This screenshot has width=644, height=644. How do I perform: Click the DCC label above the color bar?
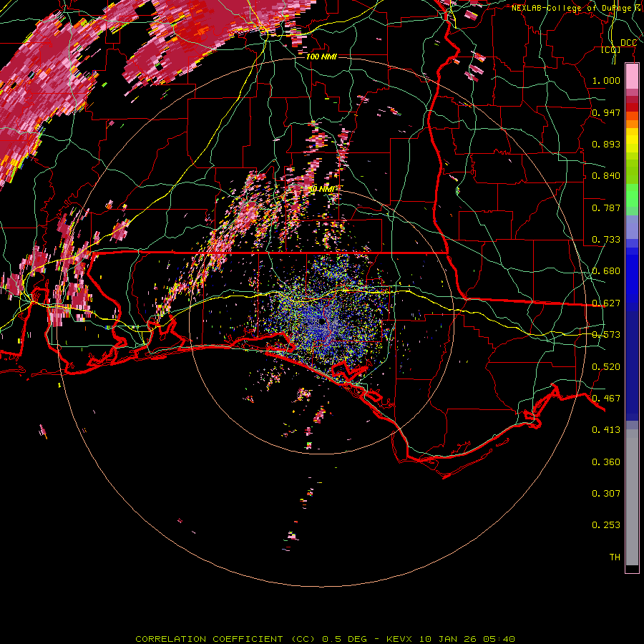(x=628, y=43)
